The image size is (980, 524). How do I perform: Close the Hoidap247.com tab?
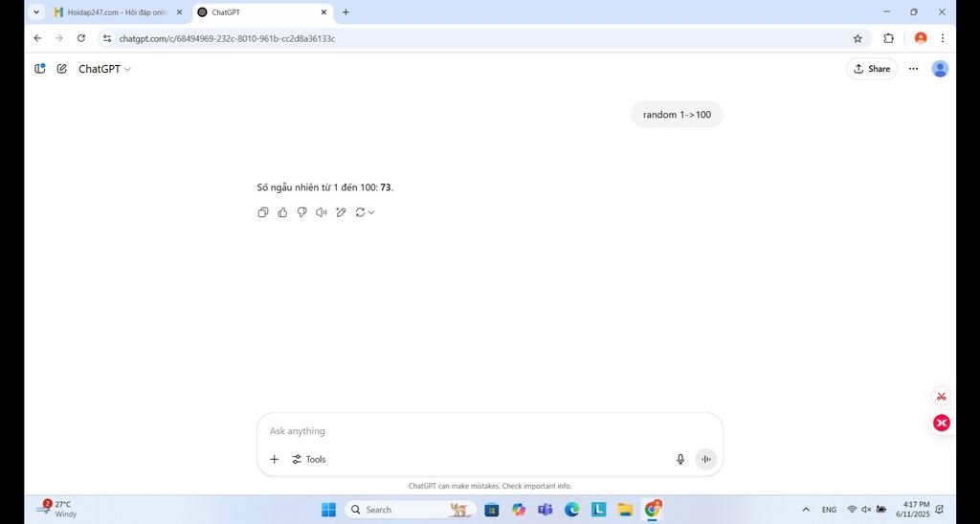[x=179, y=11]
